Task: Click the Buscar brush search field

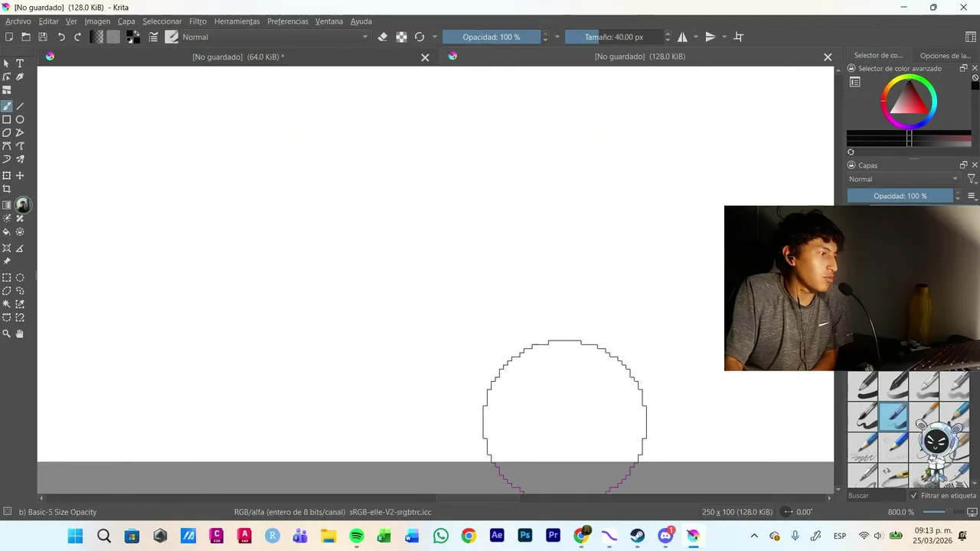Action: coord(877,496)
